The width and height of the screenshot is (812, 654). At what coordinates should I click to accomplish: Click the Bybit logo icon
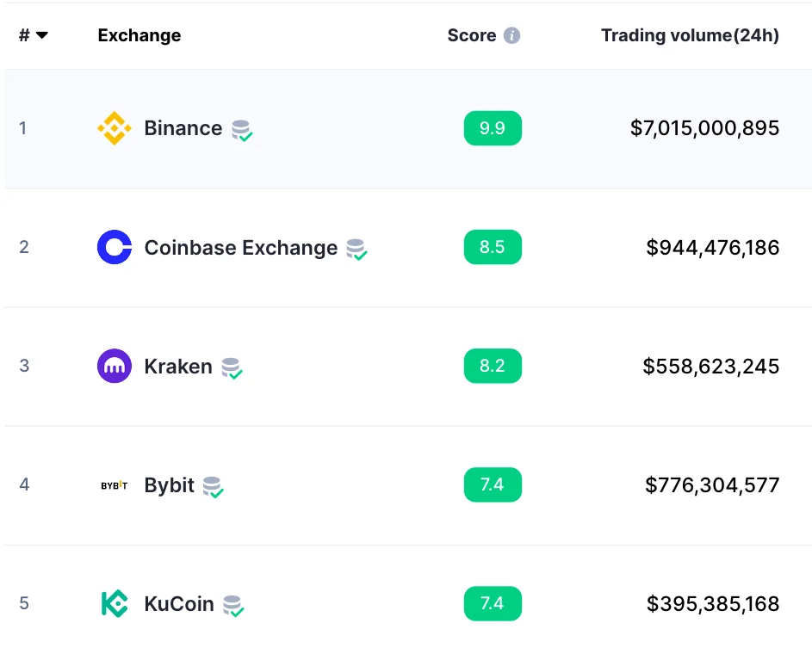click(115, 485)
